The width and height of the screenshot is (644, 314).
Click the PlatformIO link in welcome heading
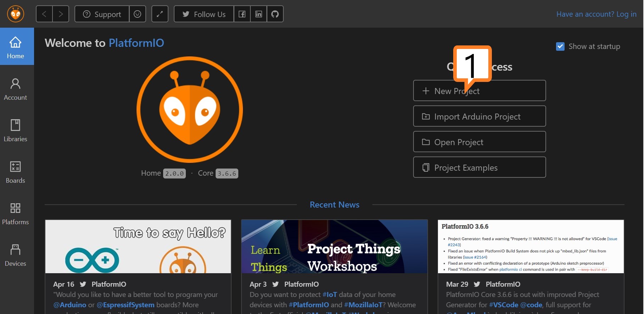(136, 43)
